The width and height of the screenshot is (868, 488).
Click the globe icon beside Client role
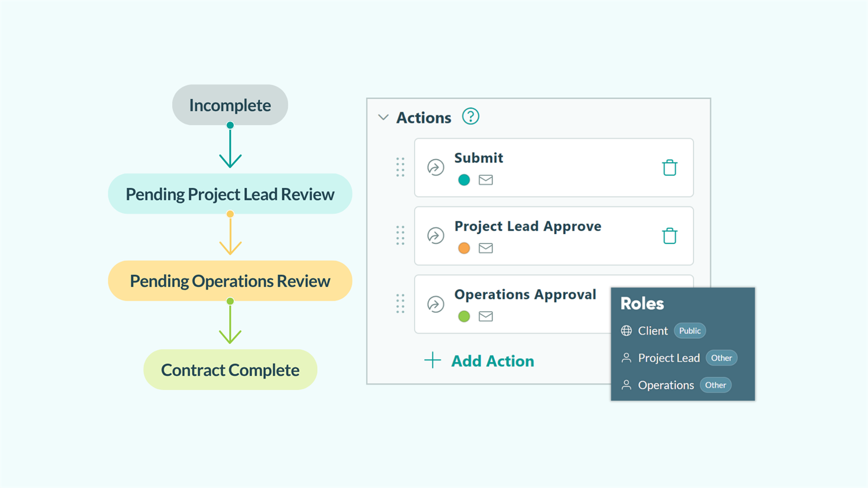point(626,330)
